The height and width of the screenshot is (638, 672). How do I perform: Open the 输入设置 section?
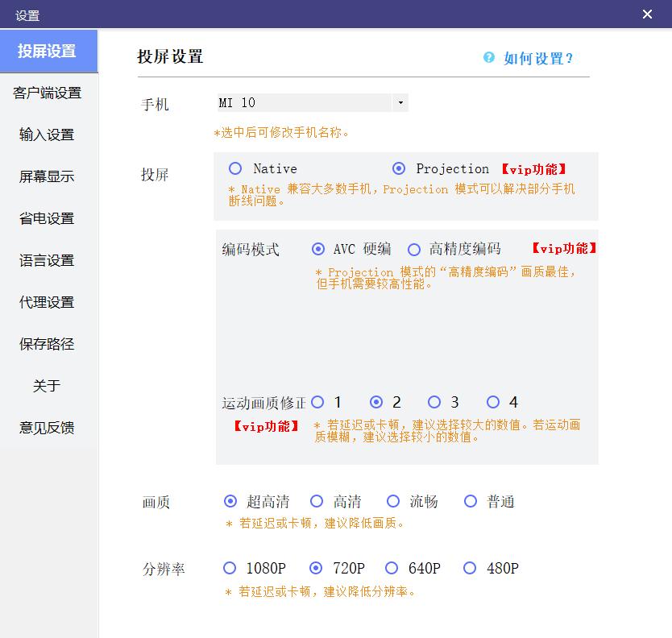click(x=48, y=135)
